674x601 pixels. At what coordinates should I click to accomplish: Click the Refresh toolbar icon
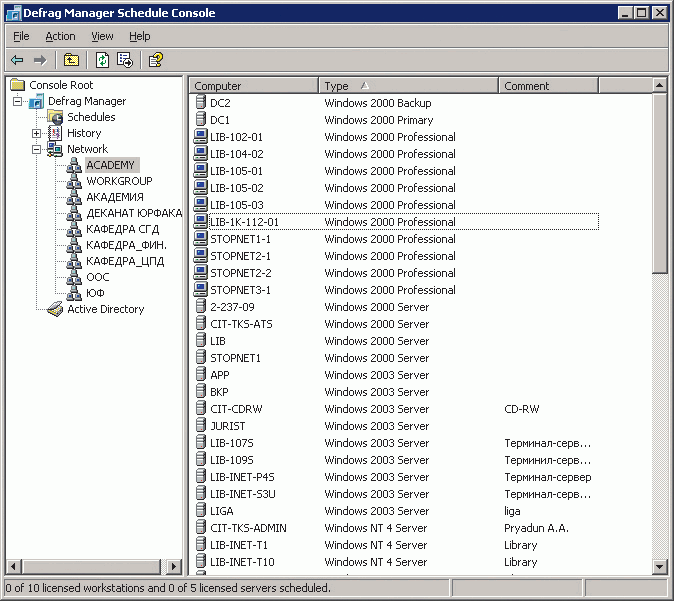click(x=102, y=60)
